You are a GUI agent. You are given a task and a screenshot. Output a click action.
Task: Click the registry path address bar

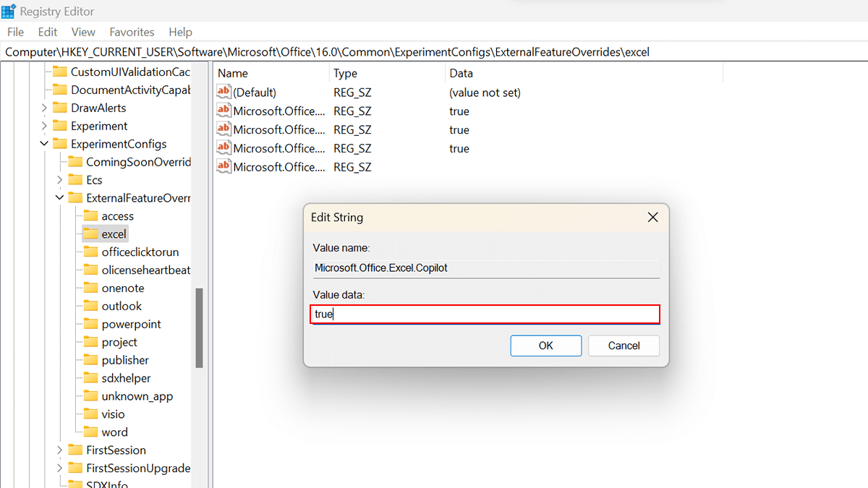[x=434, y=52]
